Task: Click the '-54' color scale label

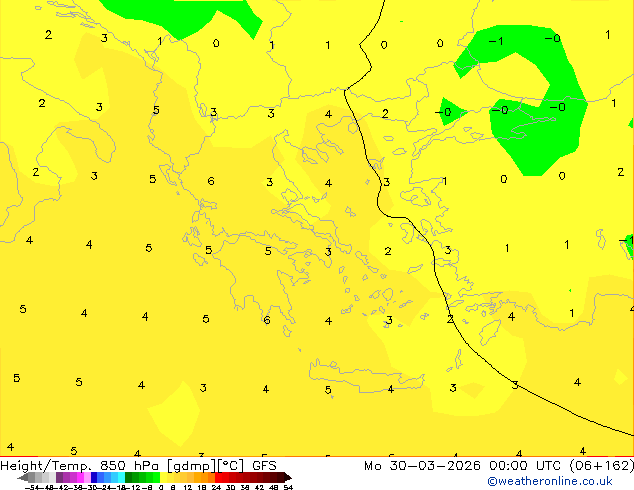Action: pyautogui.click(x=32, y=487)
